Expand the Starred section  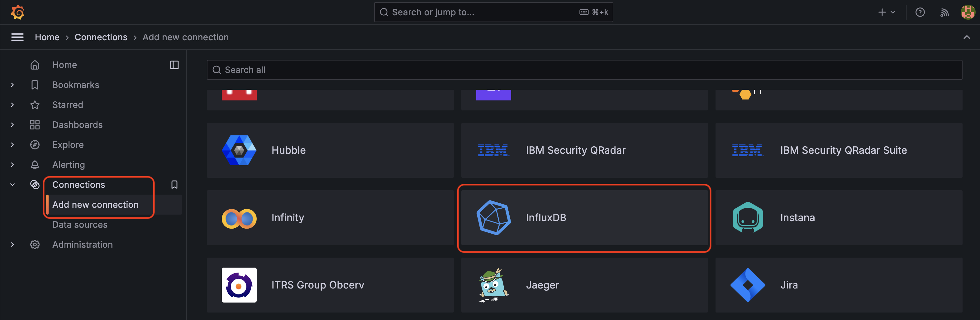tap(12, 105)
